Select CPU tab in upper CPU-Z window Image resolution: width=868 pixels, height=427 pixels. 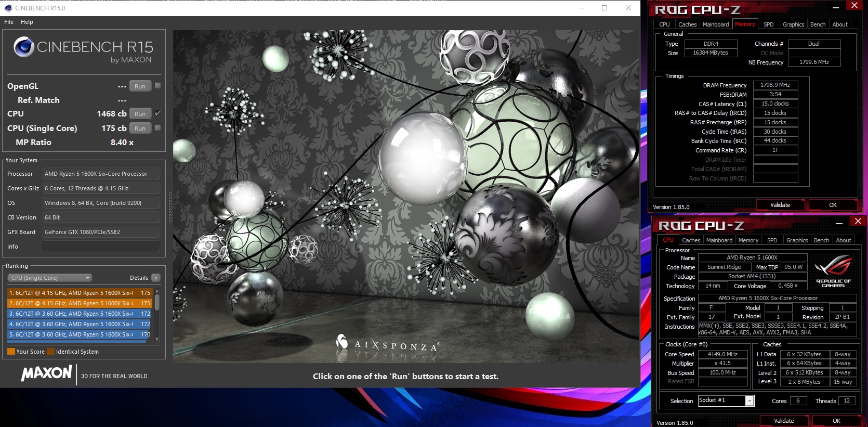(664, 24)
